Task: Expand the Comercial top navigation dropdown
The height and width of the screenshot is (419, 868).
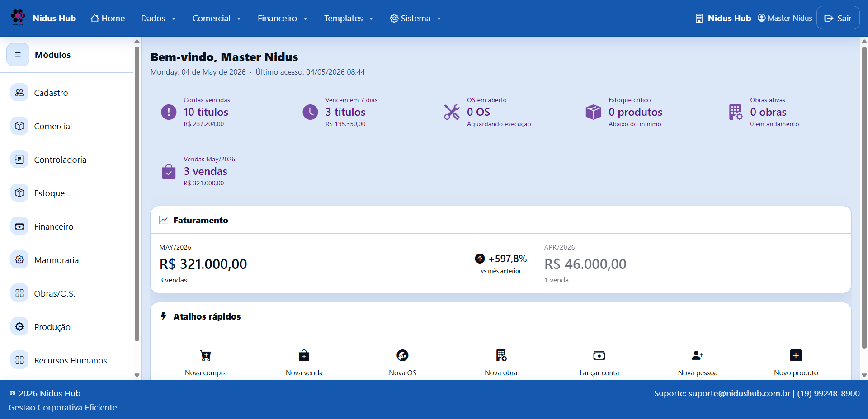Action: 216,18
